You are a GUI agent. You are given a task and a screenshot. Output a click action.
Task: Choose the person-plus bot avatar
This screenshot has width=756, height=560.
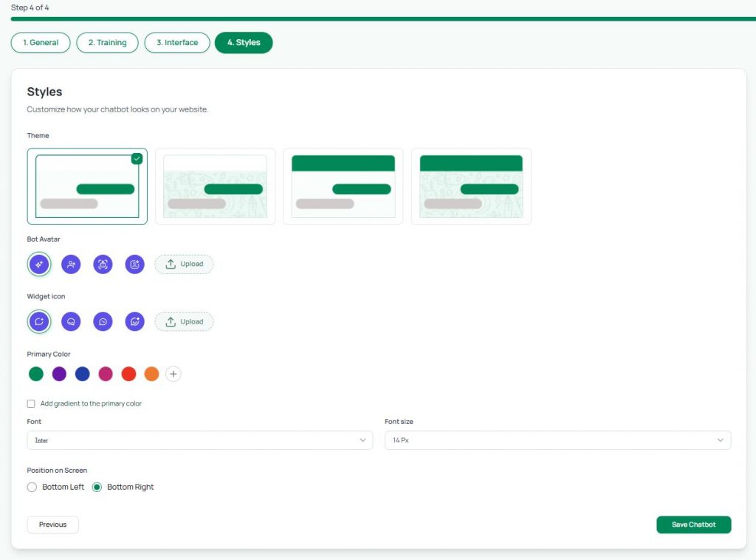[71, 264]
